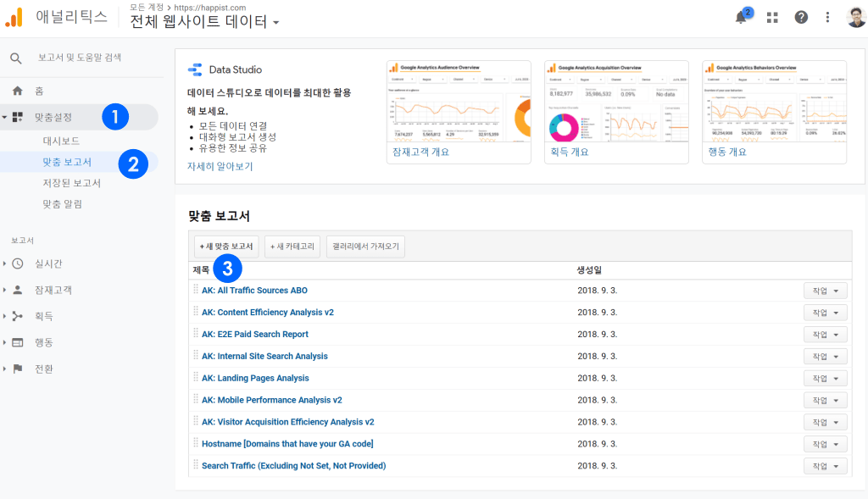Click the +새 맞춤 보고서 button

tap(225, 246)
